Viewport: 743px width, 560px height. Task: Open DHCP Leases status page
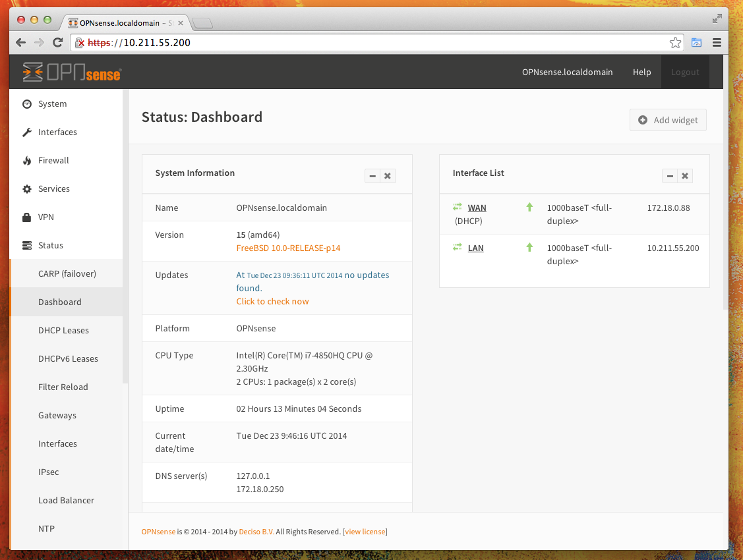(x=63, y=331)
